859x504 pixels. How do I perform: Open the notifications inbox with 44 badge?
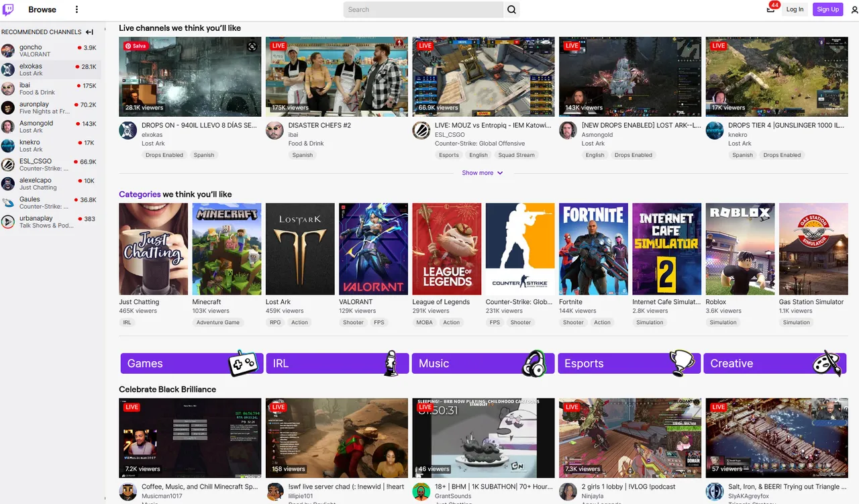pos(770,9)
